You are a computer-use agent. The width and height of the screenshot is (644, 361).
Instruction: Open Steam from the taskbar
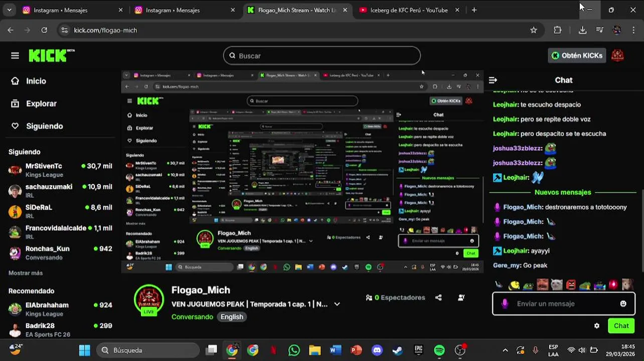(397, 350)
